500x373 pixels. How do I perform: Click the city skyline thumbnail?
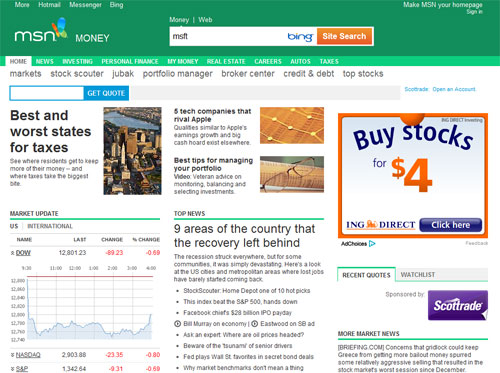pyautogui.click(x=132, y=151)
